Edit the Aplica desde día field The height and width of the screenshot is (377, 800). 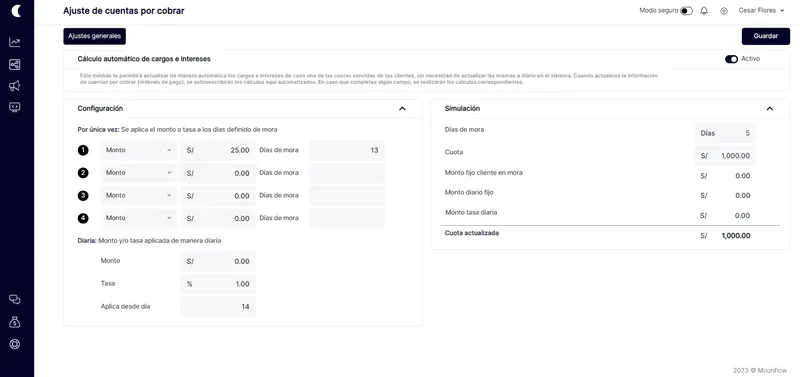point(218,307)
